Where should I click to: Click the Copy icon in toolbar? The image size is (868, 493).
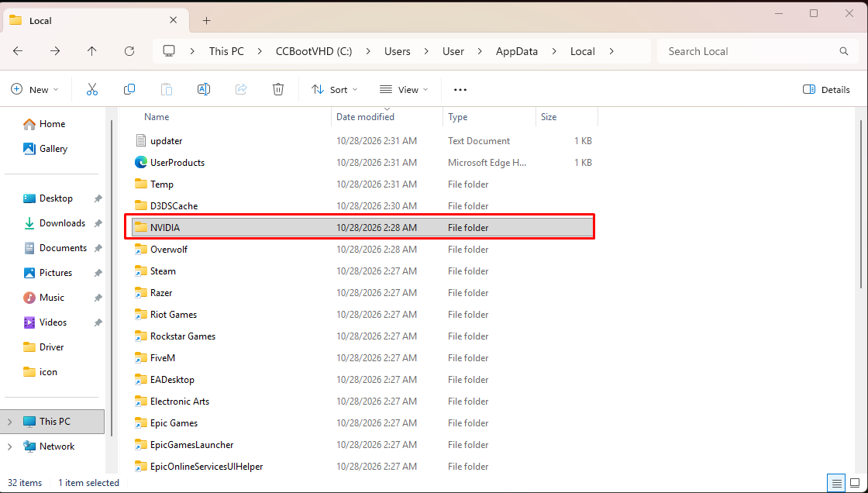point(129,89)
